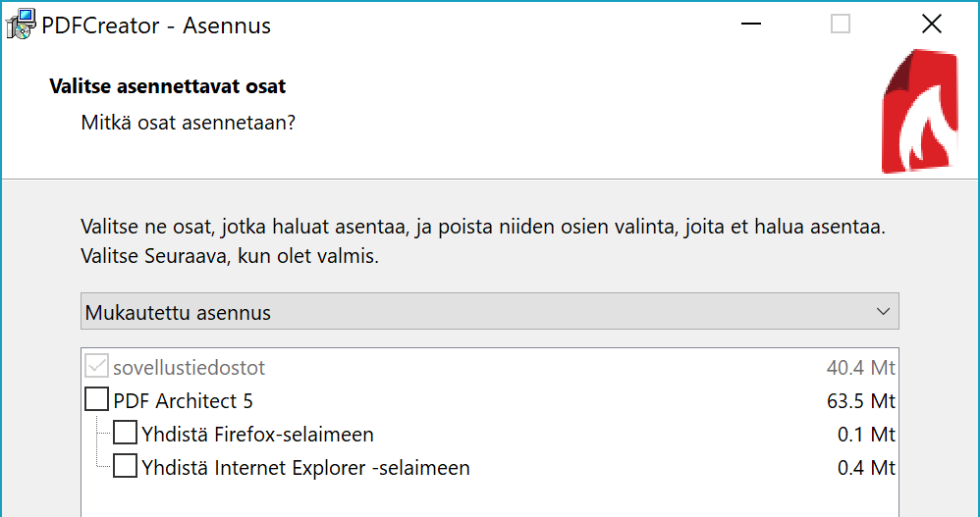
Task: Click the PDFCreator - Asennus title text
Action: click(x=156, y=26)
